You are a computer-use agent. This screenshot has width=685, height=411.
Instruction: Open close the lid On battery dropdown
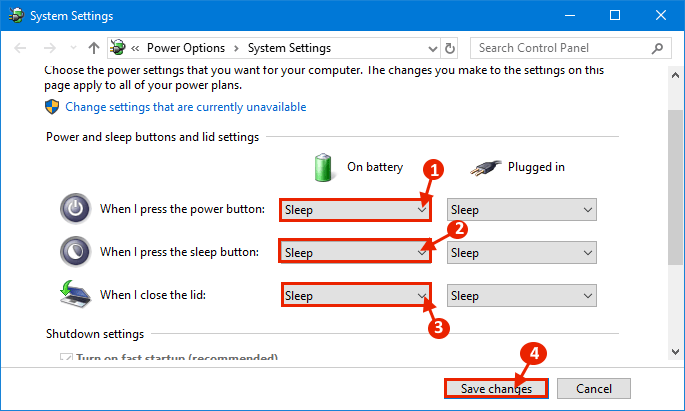tap(356, 295)
